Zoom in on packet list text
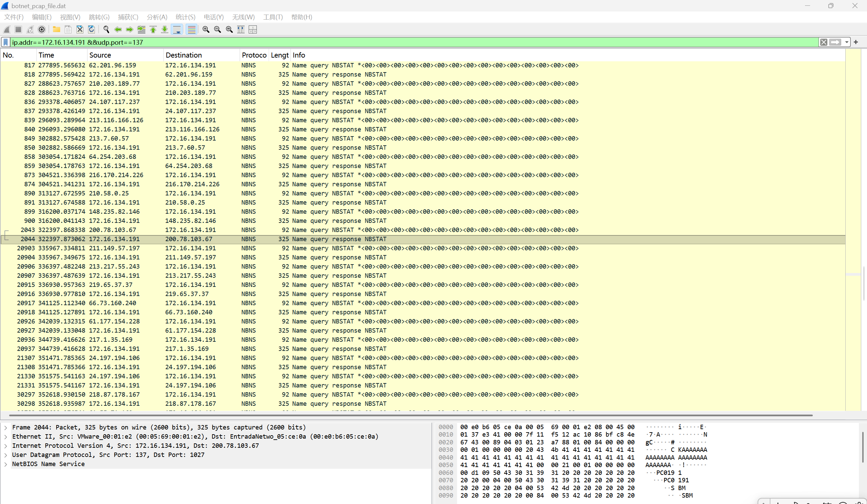The image size is (867, 504). point(206,29)
